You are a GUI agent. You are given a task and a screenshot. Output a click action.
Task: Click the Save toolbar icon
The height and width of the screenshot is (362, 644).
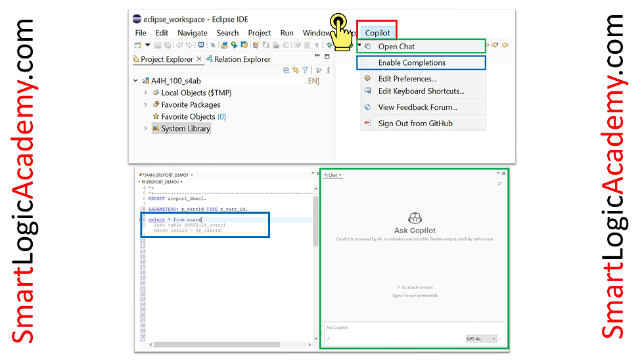pyautogui.click(x=158, y=45)
